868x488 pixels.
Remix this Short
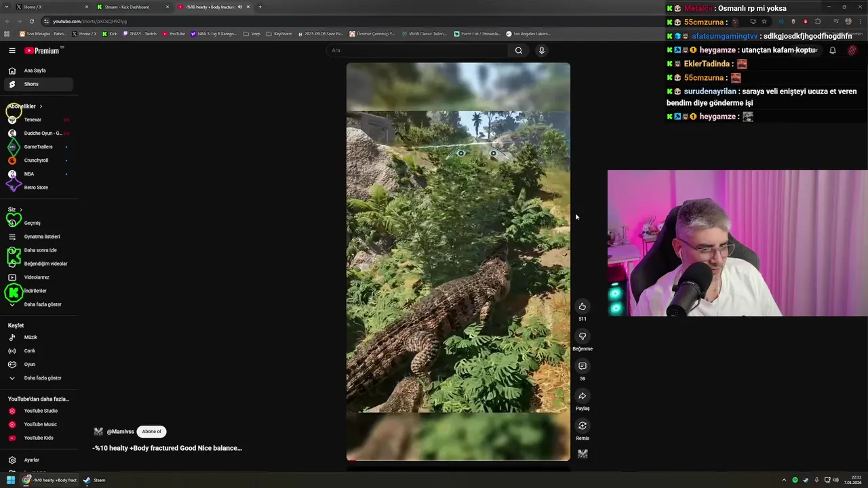pyautogui.click(x=582, y=426)
